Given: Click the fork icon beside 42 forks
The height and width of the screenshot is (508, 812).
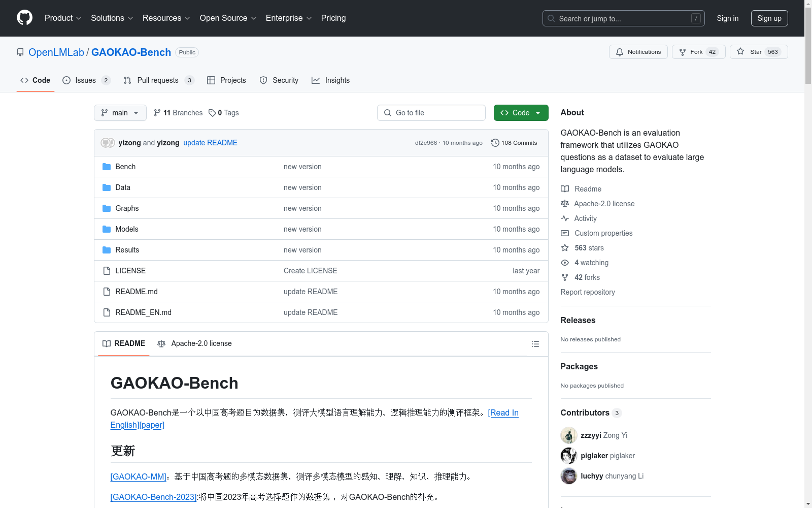Looking at the screenshot, I should [565, 277].
